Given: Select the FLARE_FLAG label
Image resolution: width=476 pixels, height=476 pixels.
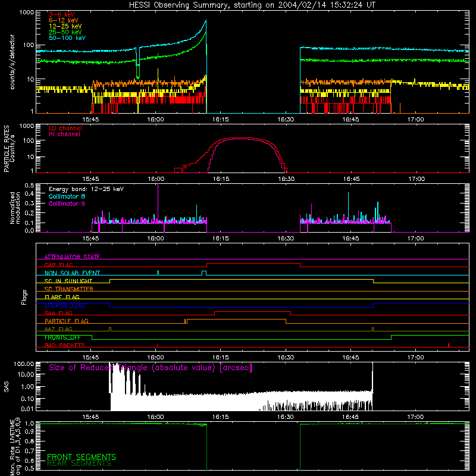Looking at the screenshot, I should 62,297.
